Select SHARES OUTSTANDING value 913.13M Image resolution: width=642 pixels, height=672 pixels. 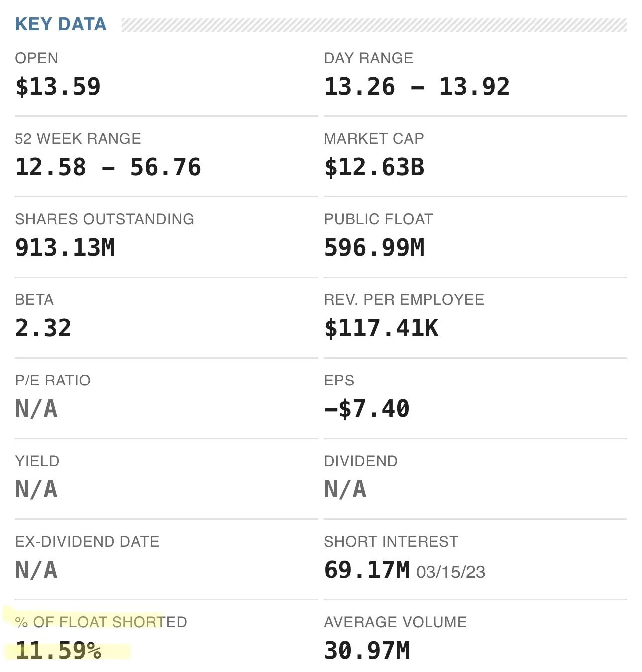point(65,248)
